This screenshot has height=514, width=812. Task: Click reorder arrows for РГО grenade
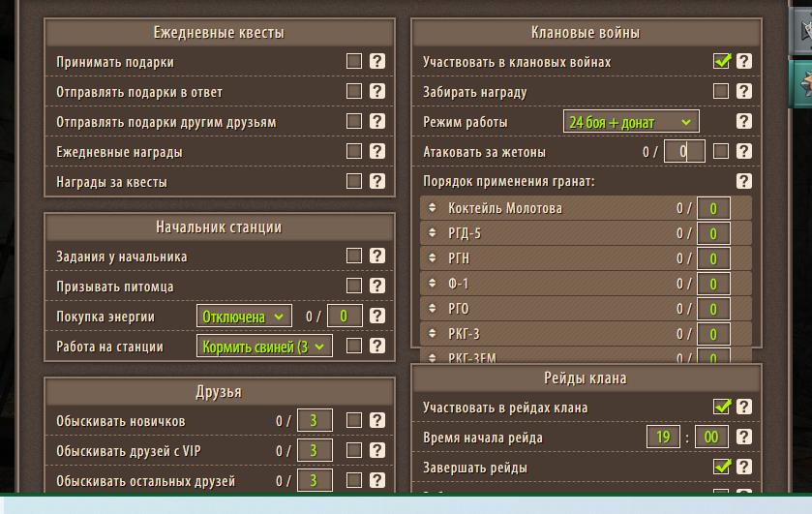433,308
